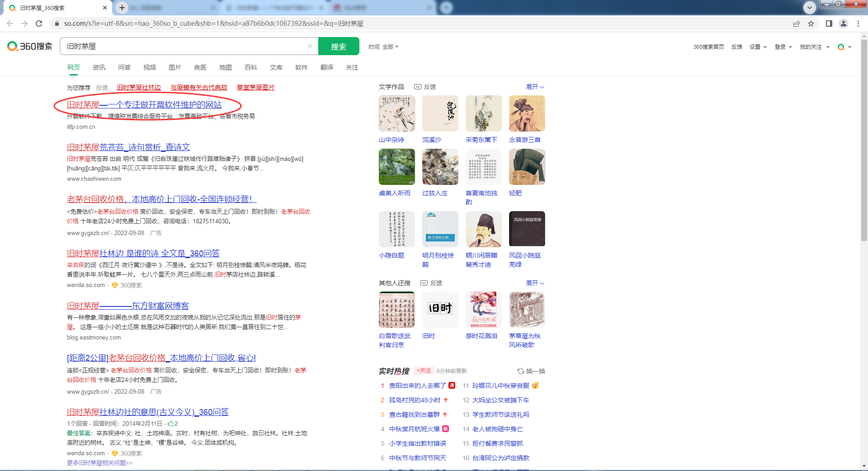The width and height of the screenshot is (868, 471).
Task: Open the 感时花溅泪 thumbnail
Action: 484,310
